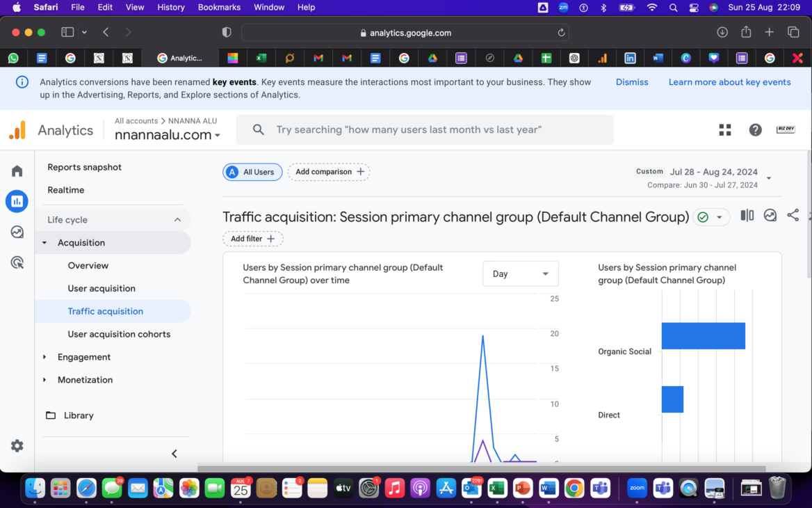Open the Insights icon beside share
The image size is (812, 508).
tap(770, 216)
